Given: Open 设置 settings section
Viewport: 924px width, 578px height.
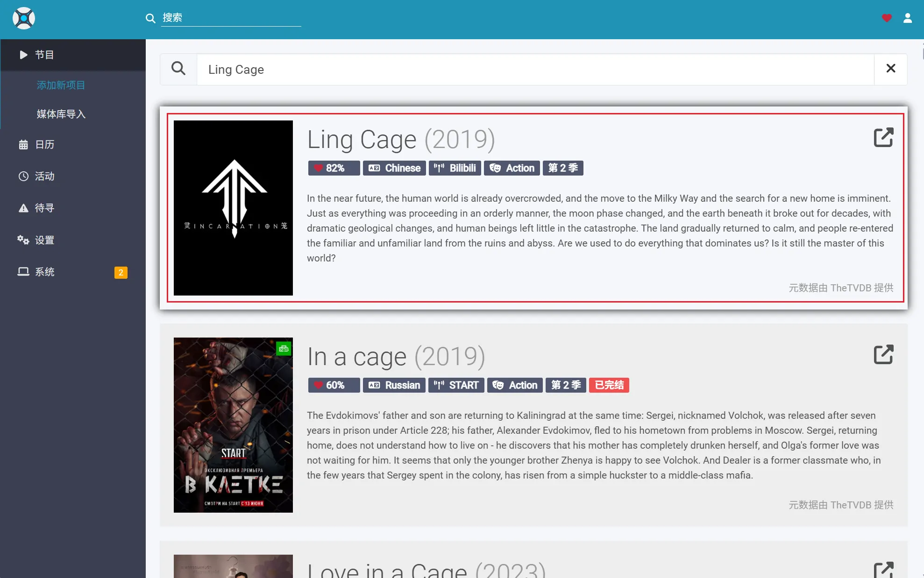Looking at the screenshot, I should pos(44,240).
